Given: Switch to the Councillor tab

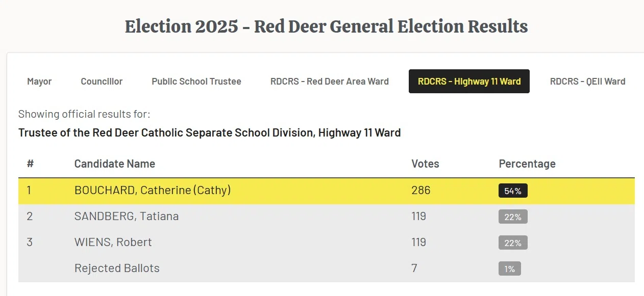Looking at the screenshot, I should 102,82.
